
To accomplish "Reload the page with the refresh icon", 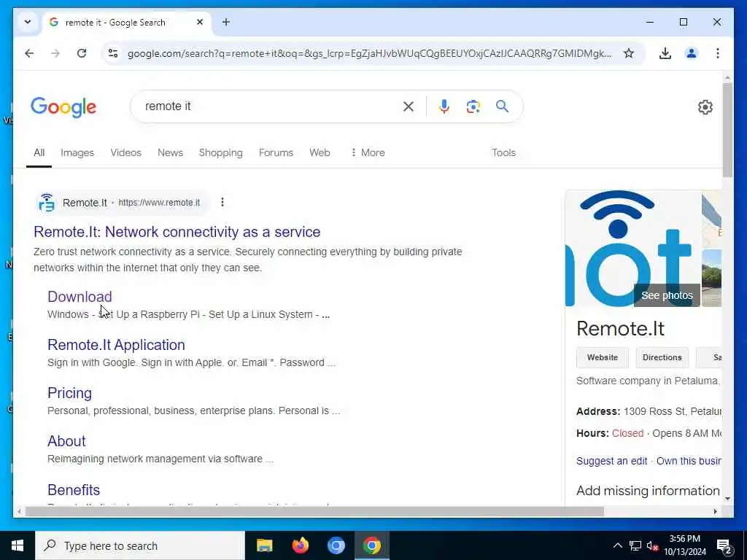I will click(x=82, y=53).
